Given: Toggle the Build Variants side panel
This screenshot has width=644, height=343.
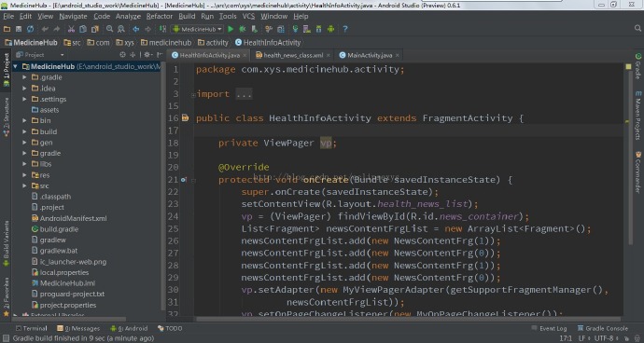Looking at the screenshot, I should point(7,243).
